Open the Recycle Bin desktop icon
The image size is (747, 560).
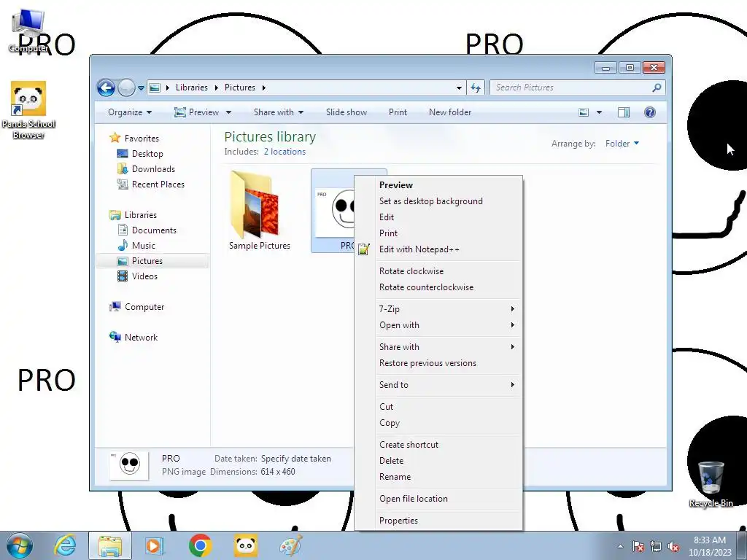(x=711, y=484)
